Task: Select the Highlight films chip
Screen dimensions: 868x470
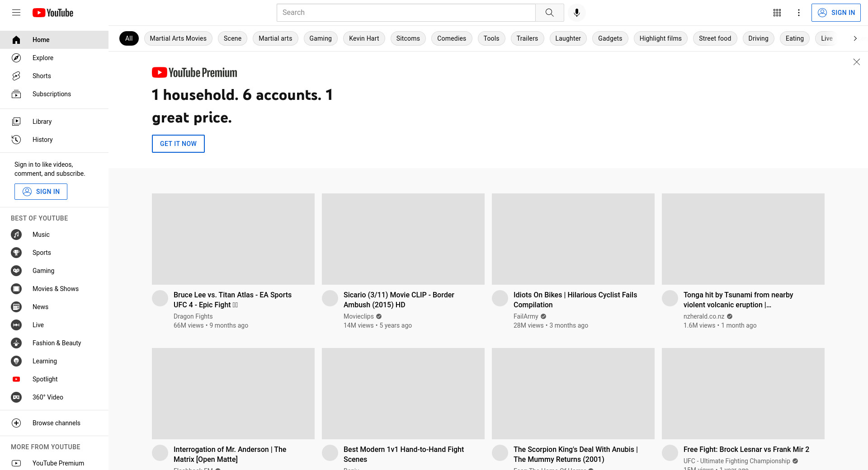Action: (660, 38)
